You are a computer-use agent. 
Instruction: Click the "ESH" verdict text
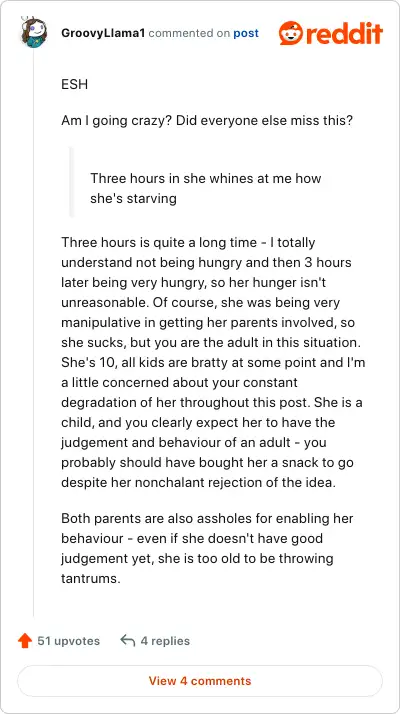tap(74, 85)
